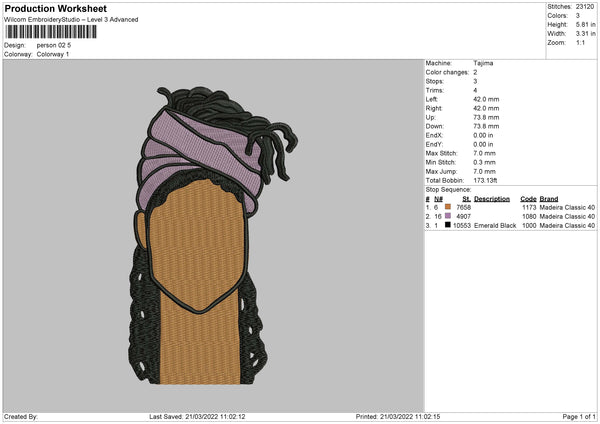Click the 'Production Worksheet' title

56,8
